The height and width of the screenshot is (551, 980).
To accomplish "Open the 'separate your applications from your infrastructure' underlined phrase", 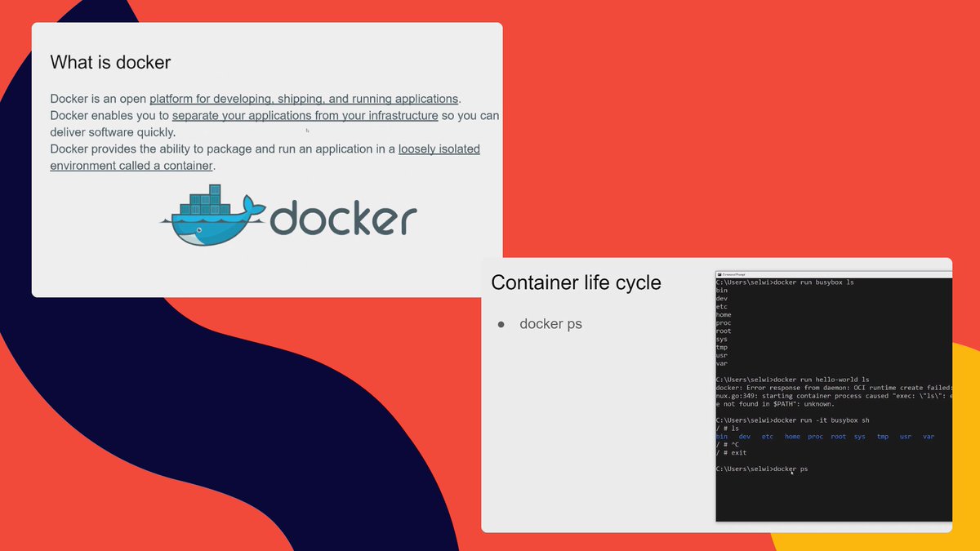I will click(305, 115).
